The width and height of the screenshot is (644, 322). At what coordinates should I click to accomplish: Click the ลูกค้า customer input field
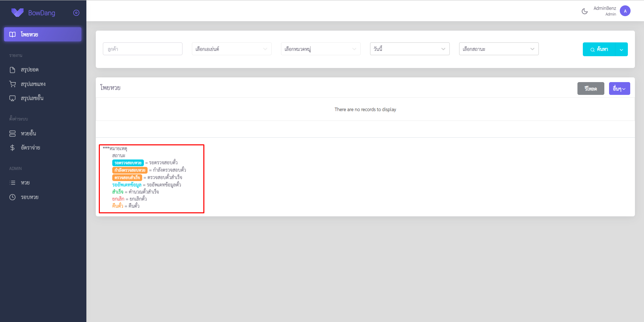143,49
